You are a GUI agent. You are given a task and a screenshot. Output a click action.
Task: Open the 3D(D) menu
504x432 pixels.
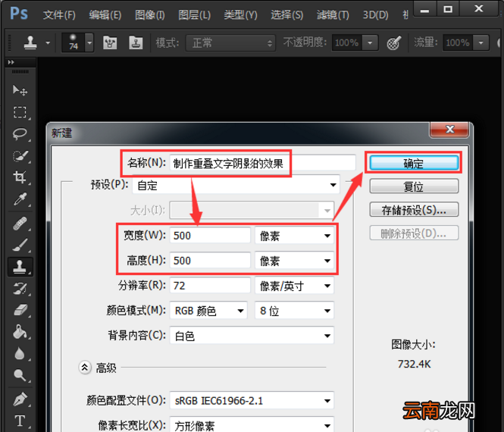pos(375,15)
